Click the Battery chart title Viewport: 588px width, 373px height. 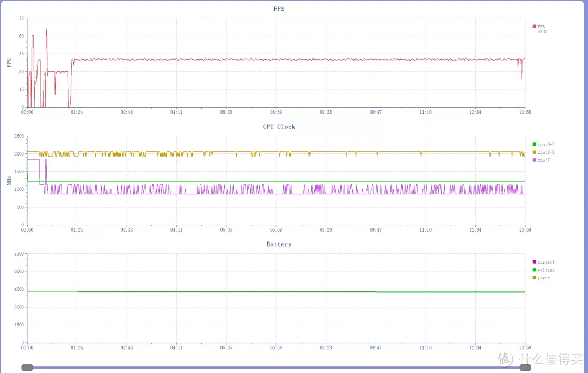point(279,244)
